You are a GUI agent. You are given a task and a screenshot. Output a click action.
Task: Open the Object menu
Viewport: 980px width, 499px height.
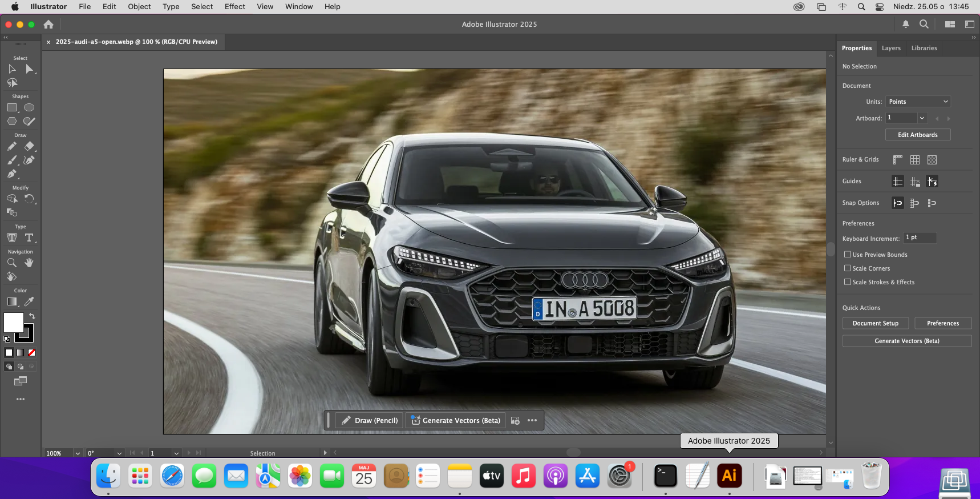(x=139, y=7)
